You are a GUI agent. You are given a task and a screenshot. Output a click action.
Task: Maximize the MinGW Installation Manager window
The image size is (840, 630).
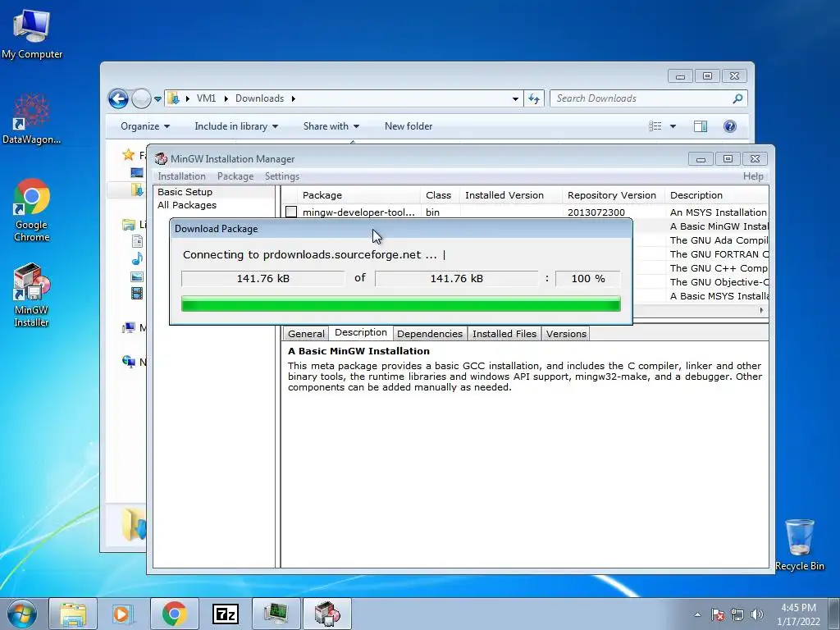[x=728, y=158]
